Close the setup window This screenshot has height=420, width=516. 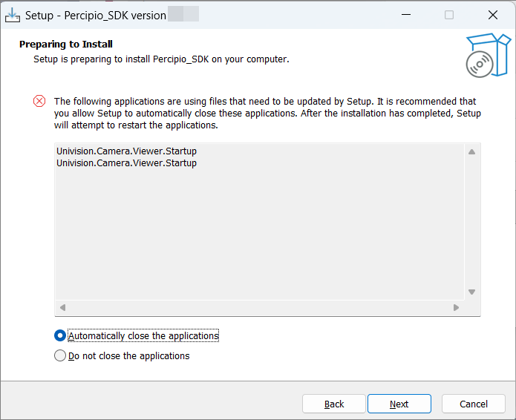pos(493,15)
